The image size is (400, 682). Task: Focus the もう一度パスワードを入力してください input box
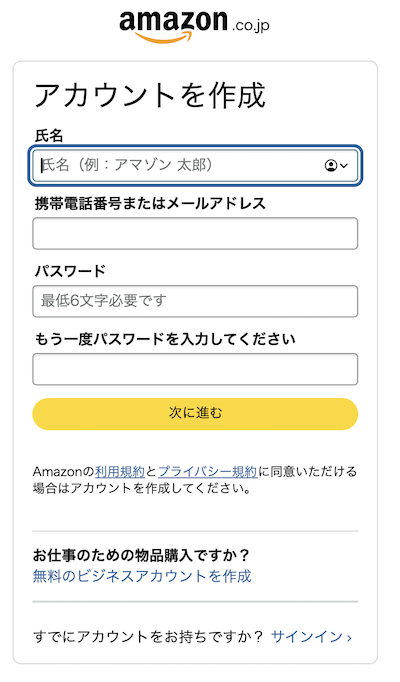coord(195,369)
